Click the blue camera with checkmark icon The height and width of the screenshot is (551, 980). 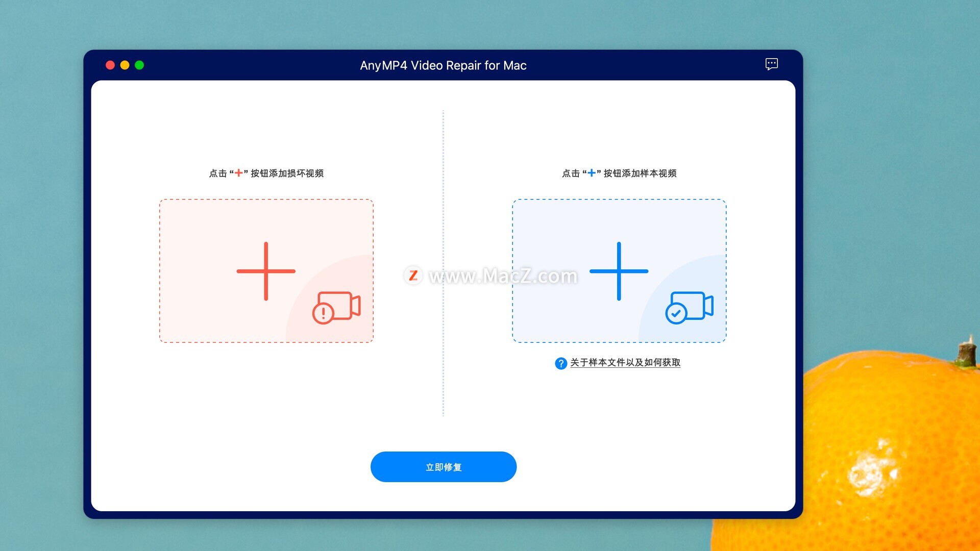(x=689, y=307)
